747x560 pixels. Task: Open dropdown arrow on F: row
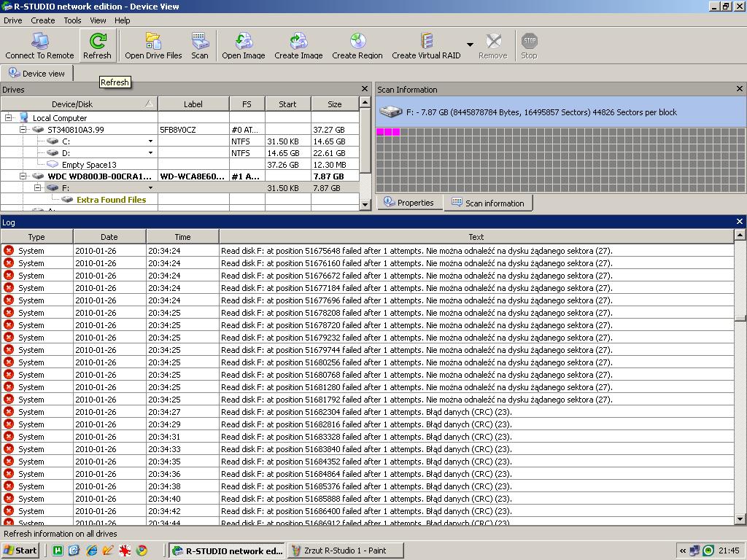pyautogui.click(x=150, y=188)
